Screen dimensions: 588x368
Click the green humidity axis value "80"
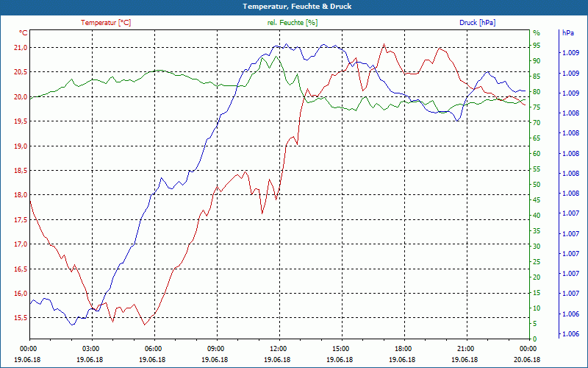point(537,91)
